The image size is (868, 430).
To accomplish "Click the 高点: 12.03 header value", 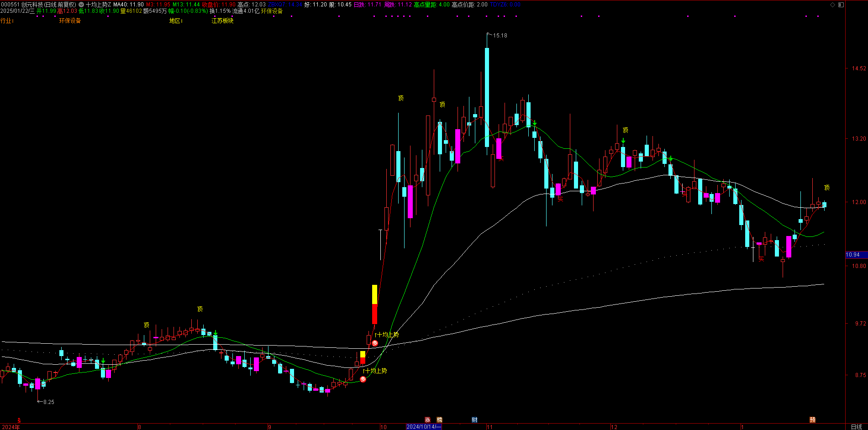I will coord(252,5).
